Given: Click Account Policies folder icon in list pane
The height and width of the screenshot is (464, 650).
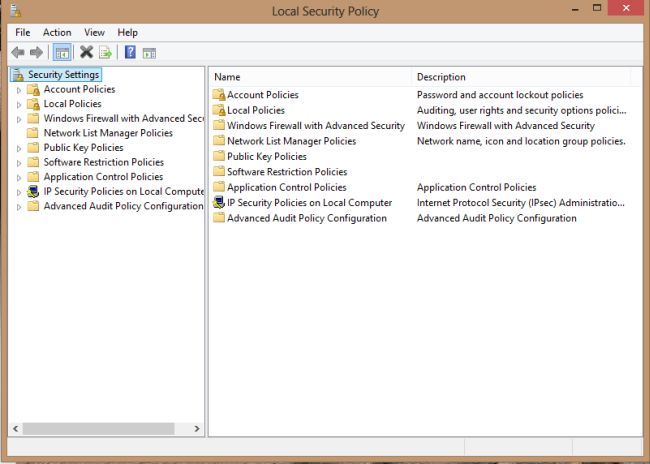Looking at the screenshot, I should click(x=219, y=95).
